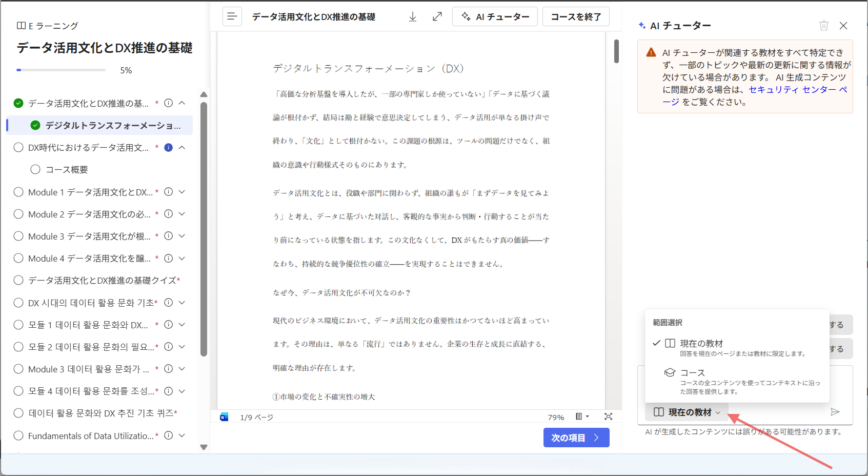Open the 現在の教材 scope dropdown
Screen dimensions: 868x476
click(687, 412)
